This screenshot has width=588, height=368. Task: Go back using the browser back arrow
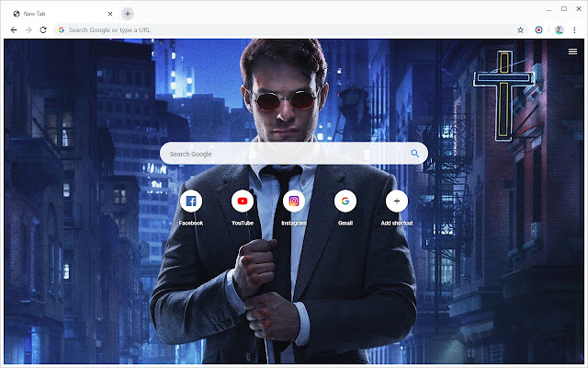click(x=14, y=30)
